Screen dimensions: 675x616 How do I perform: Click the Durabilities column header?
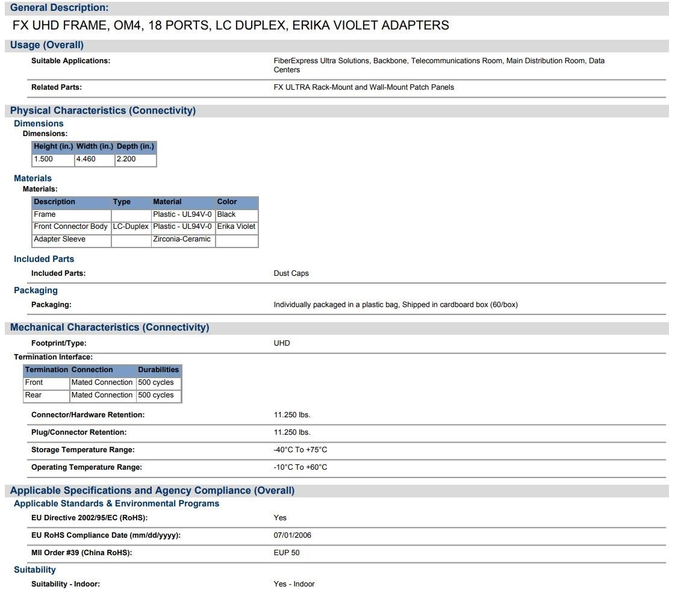(159, 370)
